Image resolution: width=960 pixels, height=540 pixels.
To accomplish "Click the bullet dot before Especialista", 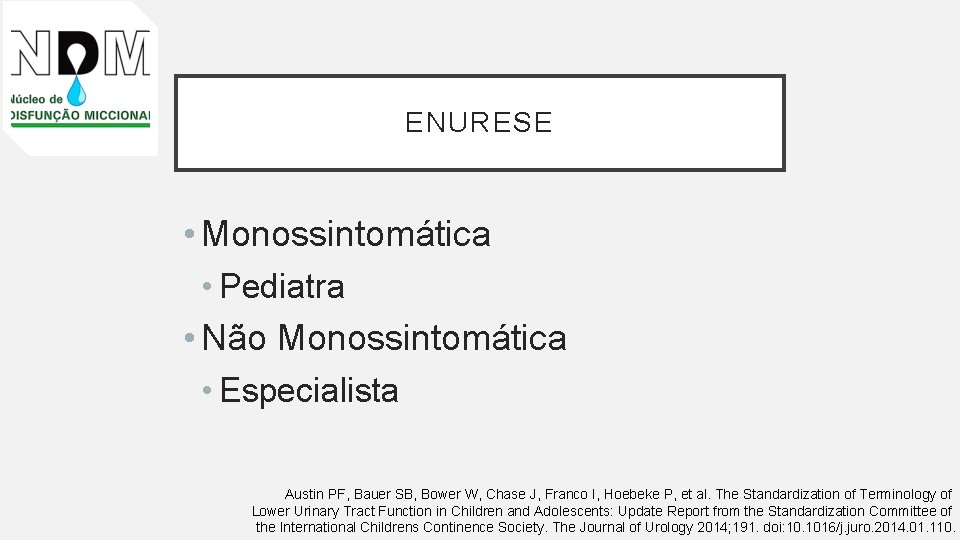I will 207,390.
